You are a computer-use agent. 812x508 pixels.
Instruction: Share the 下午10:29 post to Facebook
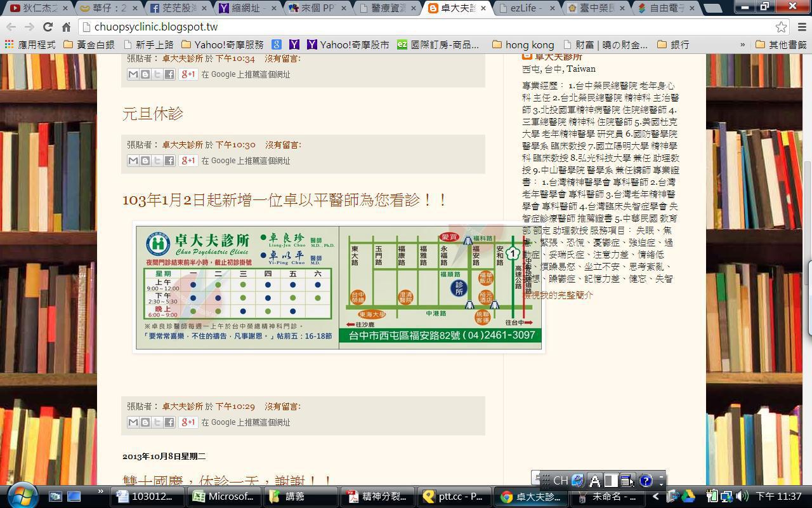pos(169,422)
